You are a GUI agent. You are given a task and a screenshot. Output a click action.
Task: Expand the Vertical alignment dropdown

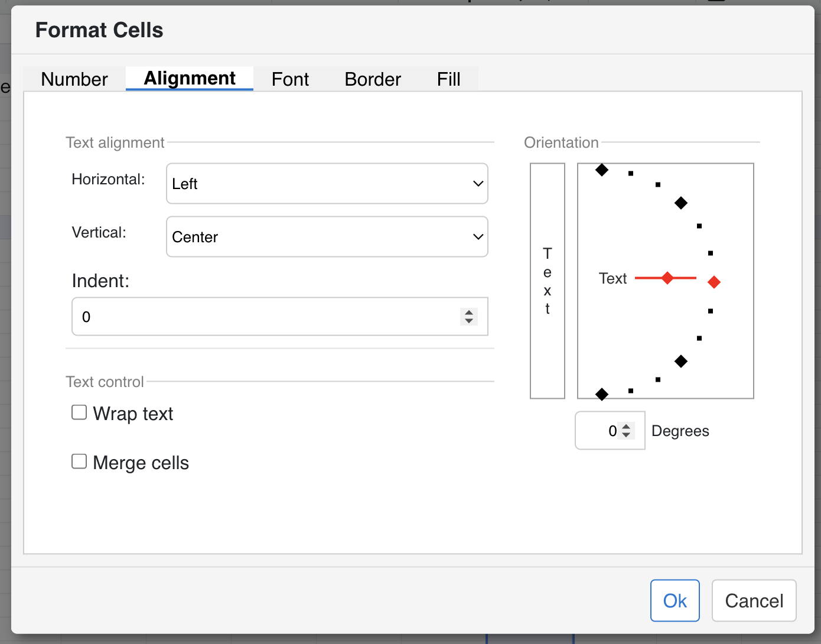click(327, 237)
